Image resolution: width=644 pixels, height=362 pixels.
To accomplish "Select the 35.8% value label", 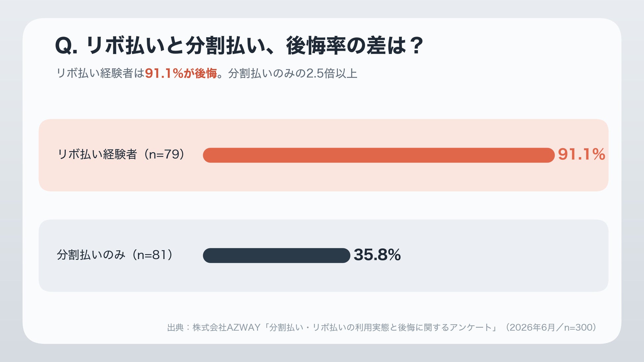I will 377,255.
